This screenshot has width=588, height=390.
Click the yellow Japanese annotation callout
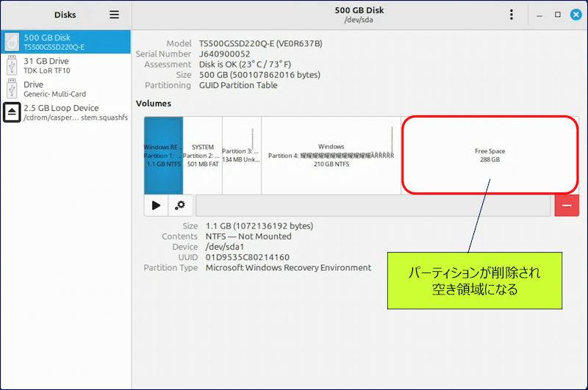click(x=475, y=281)
